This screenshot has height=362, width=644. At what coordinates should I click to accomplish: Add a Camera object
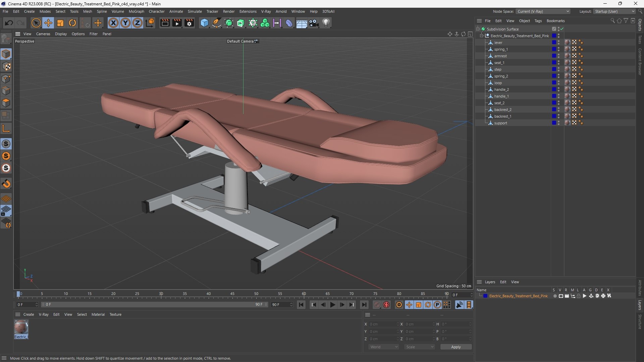314,23
